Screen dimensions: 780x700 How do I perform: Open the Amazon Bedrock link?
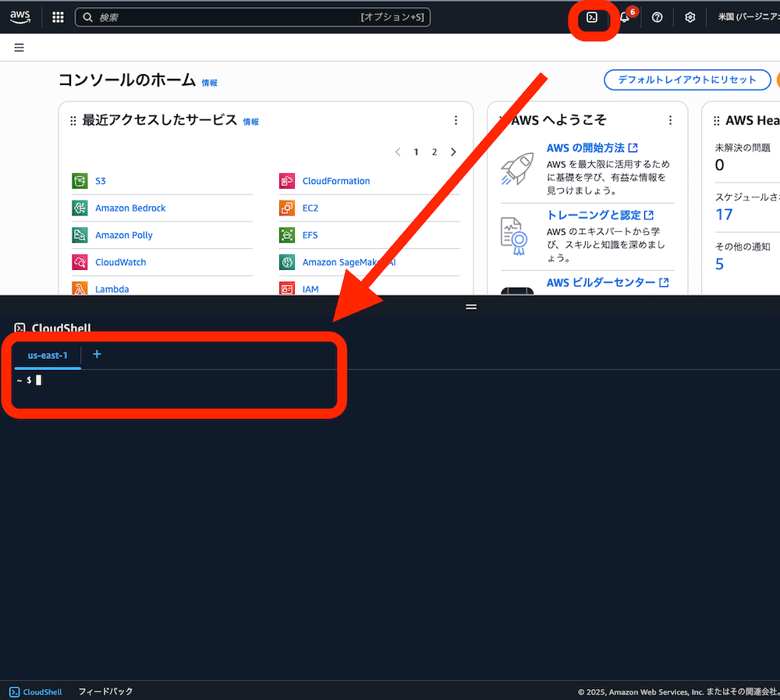click(130, 208)
